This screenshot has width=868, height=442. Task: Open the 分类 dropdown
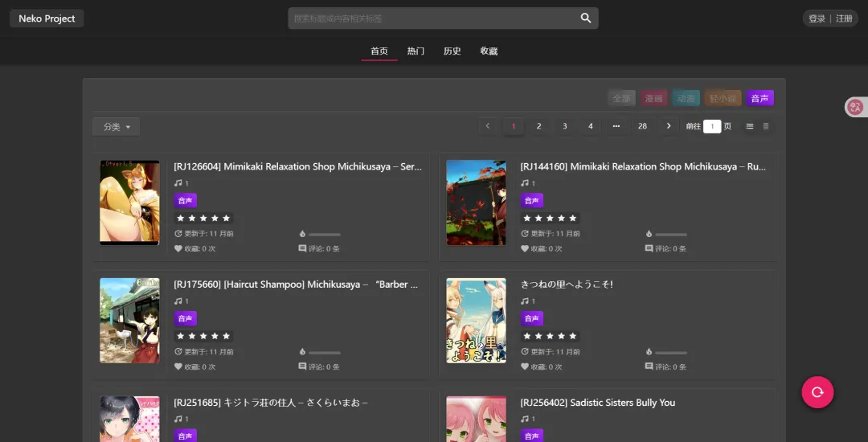117,127
